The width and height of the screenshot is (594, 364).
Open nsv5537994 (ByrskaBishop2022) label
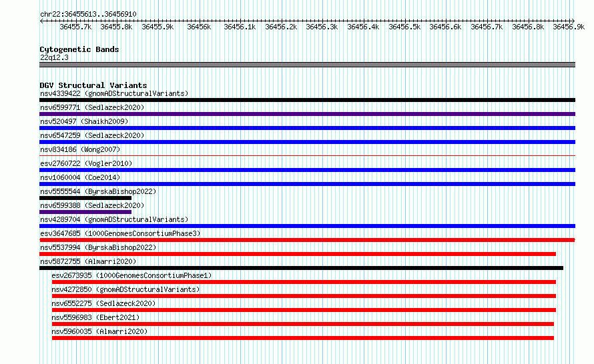[x=98, y=247]
